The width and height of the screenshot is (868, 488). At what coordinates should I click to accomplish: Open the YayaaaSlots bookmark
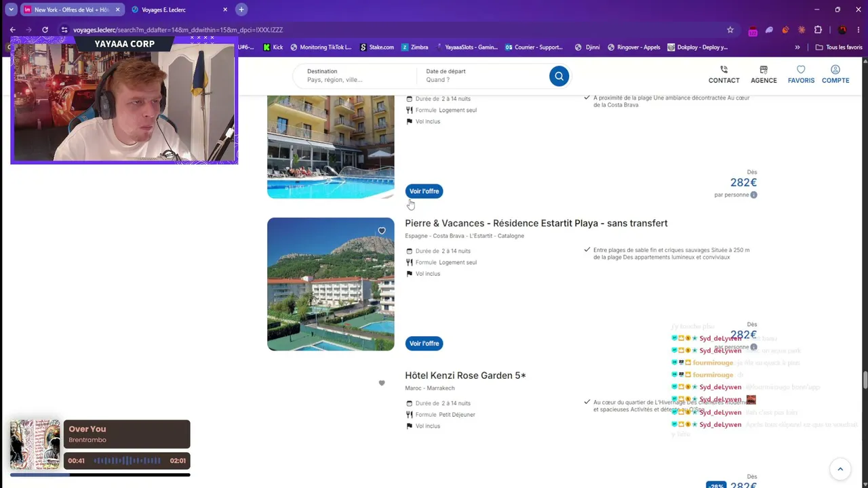point(467,47)
